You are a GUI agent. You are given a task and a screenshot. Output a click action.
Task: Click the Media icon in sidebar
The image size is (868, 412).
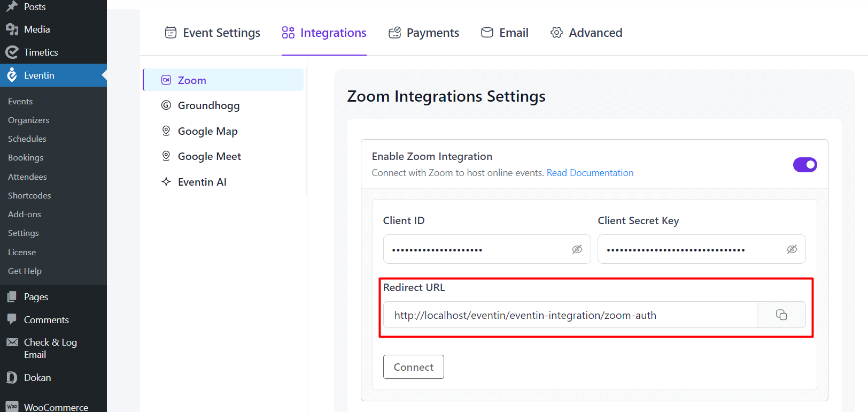[x=12, y=29]
